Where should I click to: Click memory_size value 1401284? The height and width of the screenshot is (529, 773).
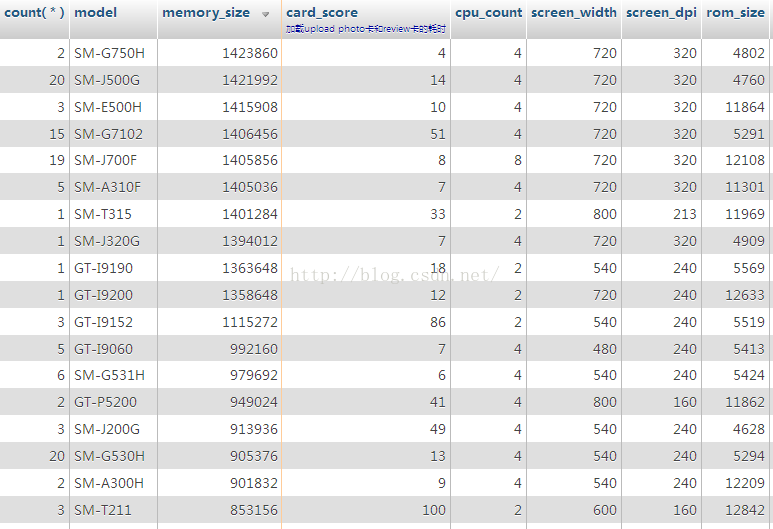coord(250,214)
